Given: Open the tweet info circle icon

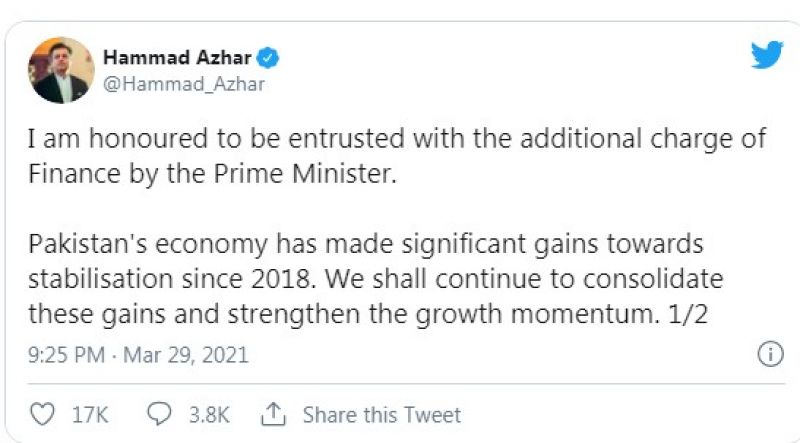Looking at the screenshot, I should coord(770,354).
